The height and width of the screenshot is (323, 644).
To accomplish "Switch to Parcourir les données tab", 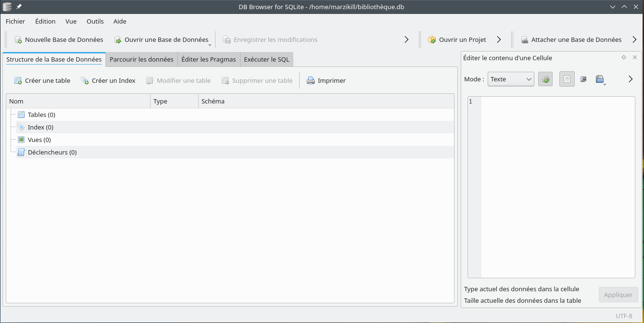I will click(141, 59).
